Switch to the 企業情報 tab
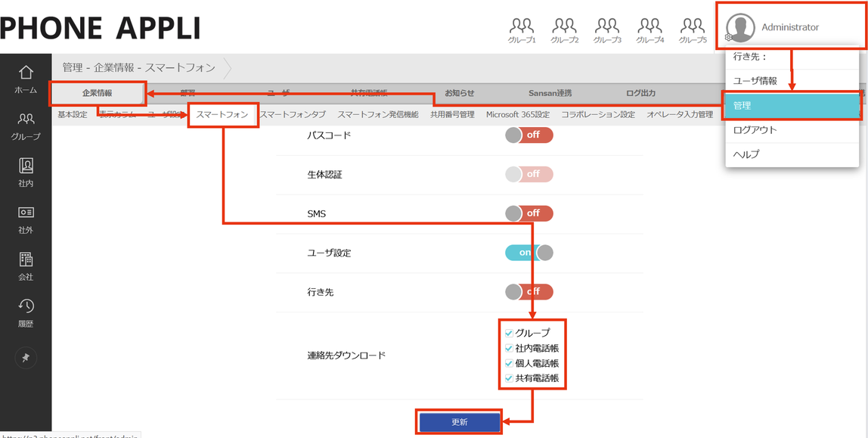868x438 pixels. click(x=98, y=93)
